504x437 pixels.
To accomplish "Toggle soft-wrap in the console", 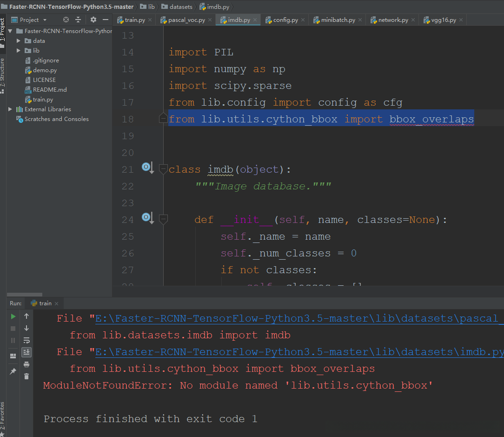I will tap(27, 340).
